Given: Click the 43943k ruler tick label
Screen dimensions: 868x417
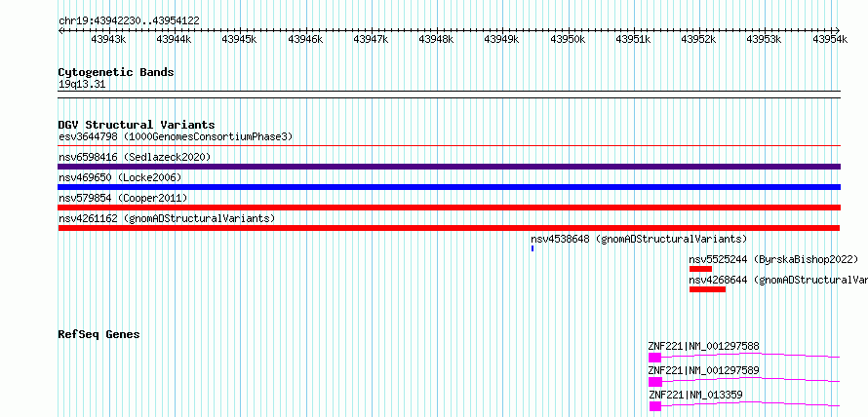Looking at the screenshot, I should [108, 39].
